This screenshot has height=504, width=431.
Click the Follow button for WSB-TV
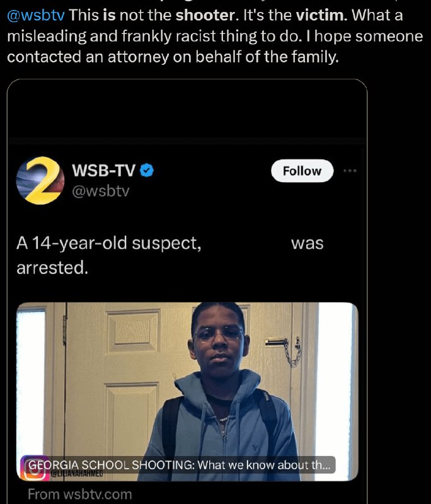pos(302,171)
